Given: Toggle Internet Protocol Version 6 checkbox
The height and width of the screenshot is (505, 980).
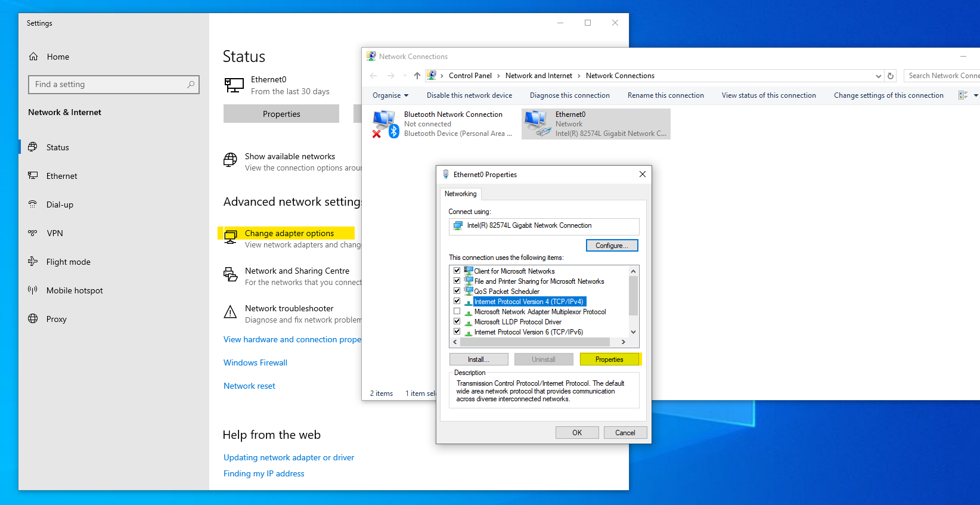Looking at the screenshot, I should [457, 331].
